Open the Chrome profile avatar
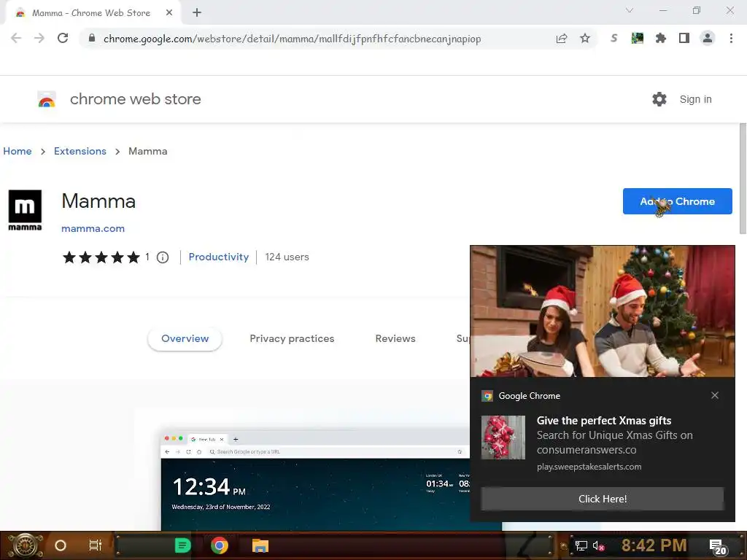 (708, 39)
